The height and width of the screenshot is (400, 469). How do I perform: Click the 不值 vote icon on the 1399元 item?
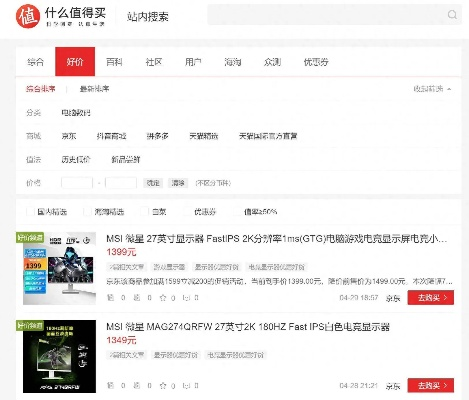[x=137, y=297]
